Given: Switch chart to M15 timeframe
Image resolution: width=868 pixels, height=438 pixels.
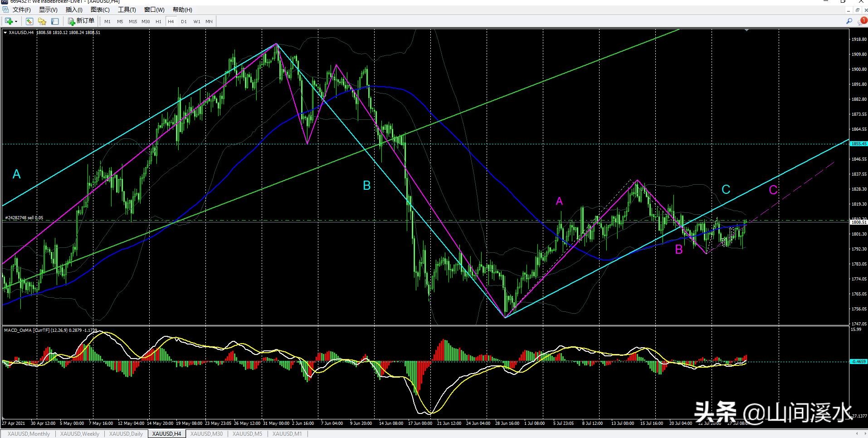Looking at the screenshot, I should (x=133, y=21).
